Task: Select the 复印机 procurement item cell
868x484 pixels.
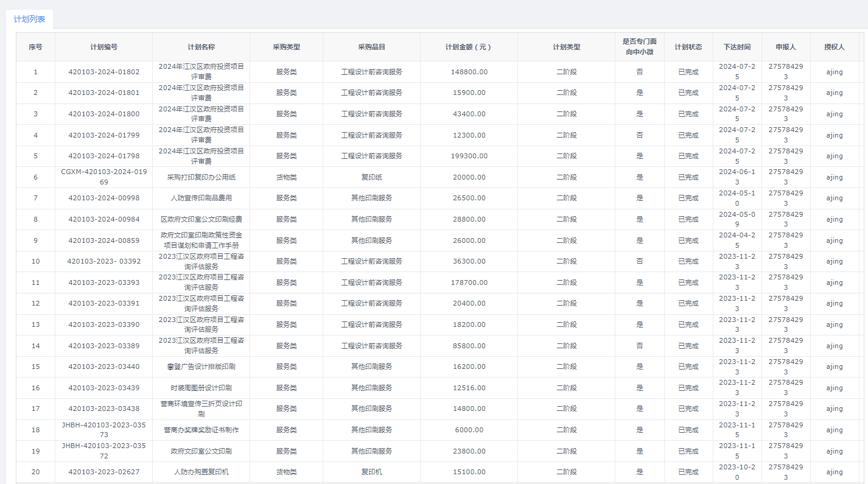Action: coord(371,472)
